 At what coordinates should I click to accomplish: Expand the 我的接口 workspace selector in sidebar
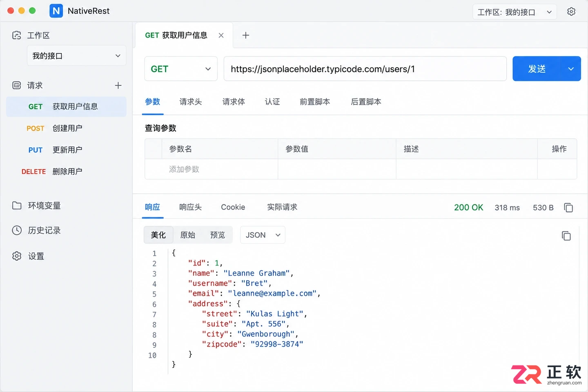(x=76, y=56)
